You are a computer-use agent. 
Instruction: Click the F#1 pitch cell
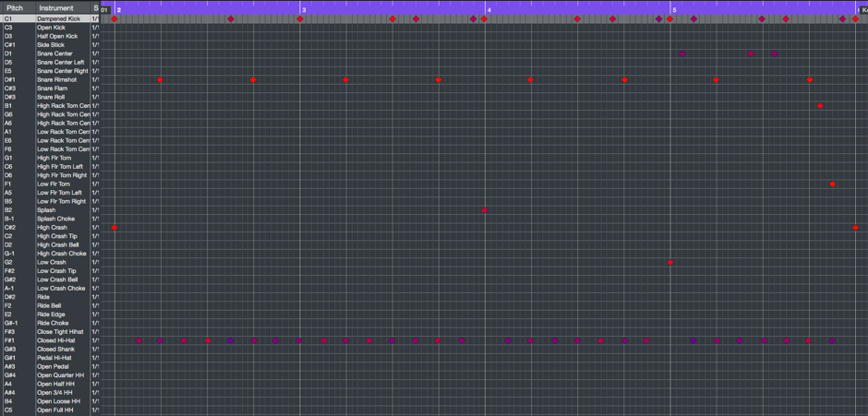tap(10, 340)
